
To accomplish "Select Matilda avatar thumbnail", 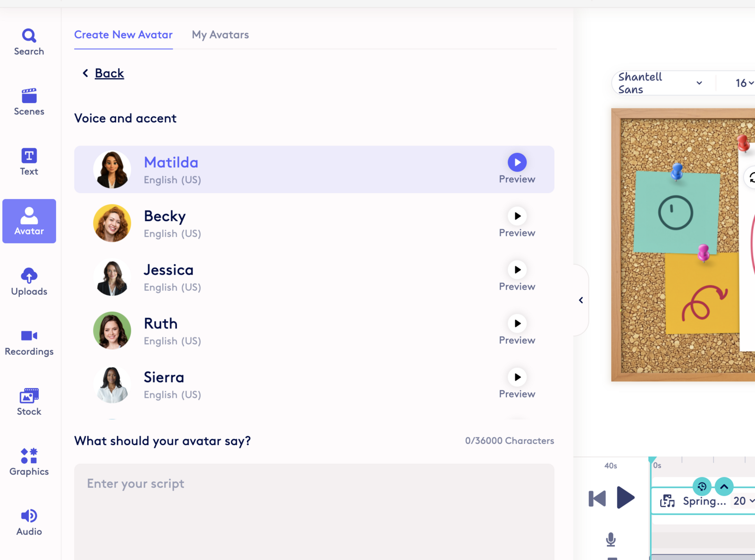I will pyautogui.click(x=112, y=169).
